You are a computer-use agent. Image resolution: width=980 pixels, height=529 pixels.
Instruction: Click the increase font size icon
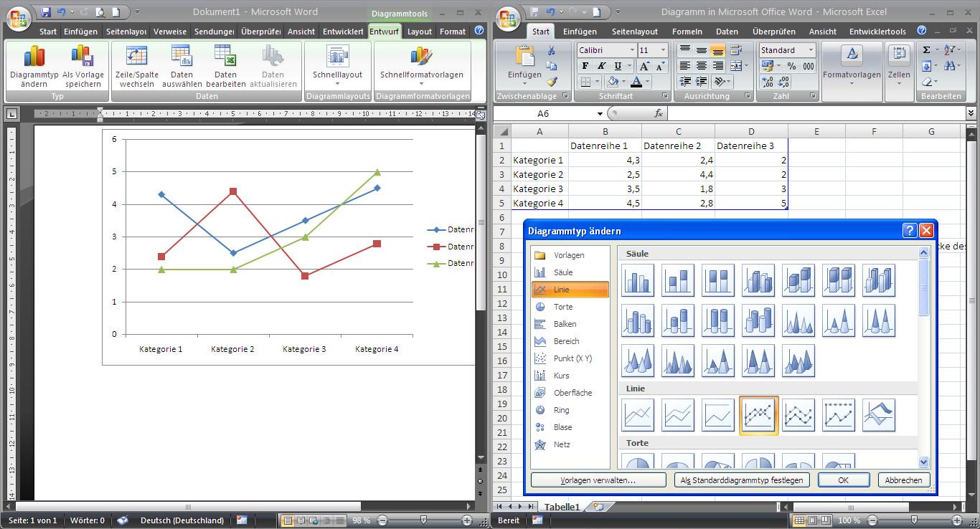tap(644, 66)
